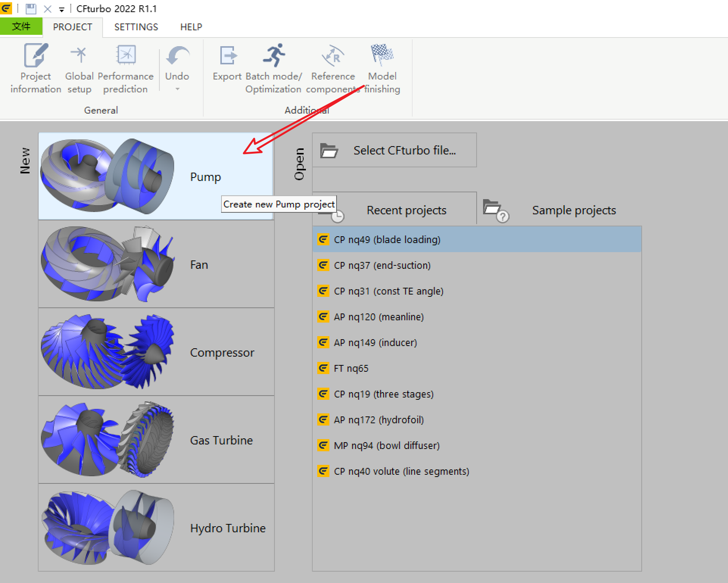Open Model finishing tool

[x=382, y=68]
